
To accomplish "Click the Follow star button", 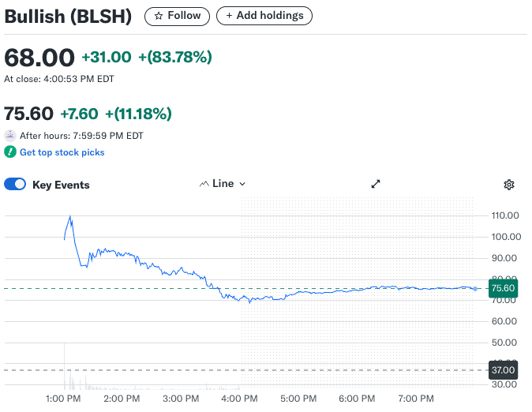I will click(177, 16).
